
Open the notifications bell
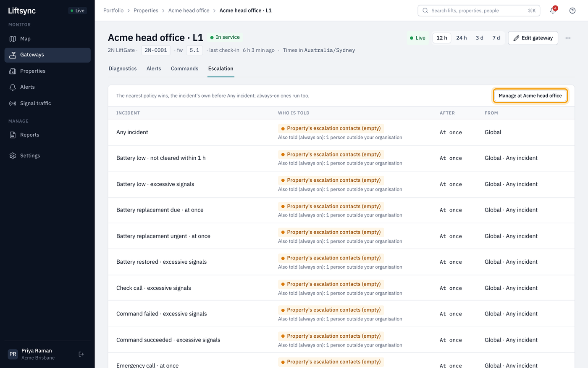click(553, 11)
